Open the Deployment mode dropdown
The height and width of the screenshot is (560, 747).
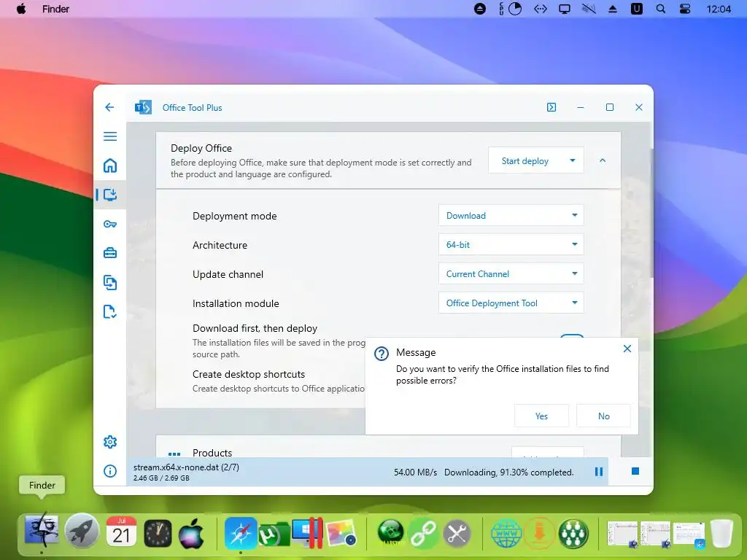coord(511,215)
